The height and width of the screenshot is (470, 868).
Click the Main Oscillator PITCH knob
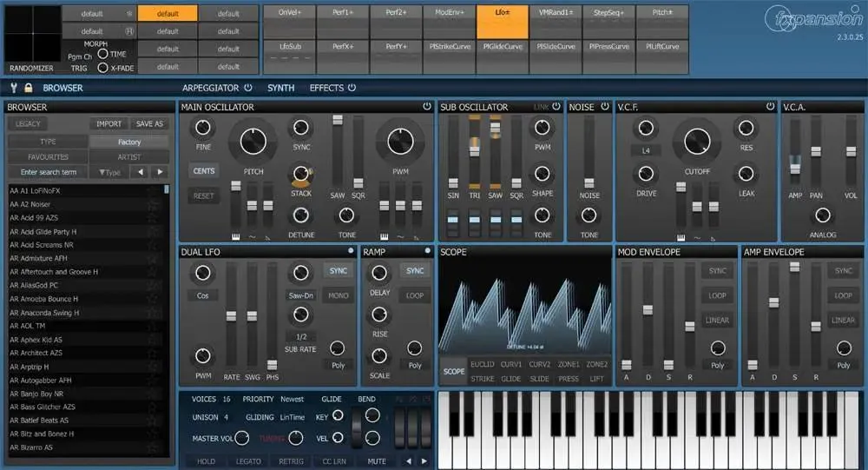[x=253, y=142]
